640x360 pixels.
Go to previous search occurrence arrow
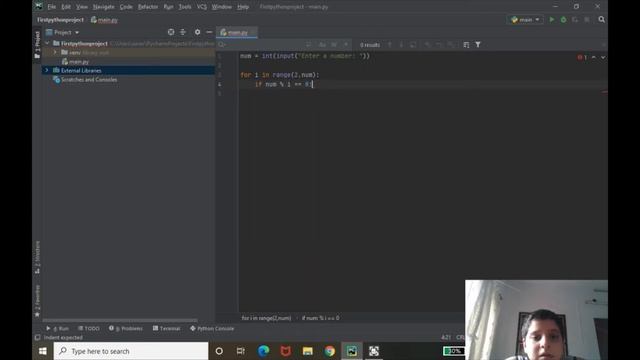(389, 45)
